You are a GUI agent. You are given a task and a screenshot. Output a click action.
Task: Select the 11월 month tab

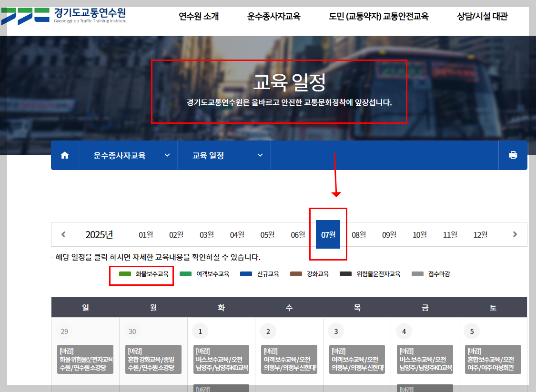[x=450, y=235]
